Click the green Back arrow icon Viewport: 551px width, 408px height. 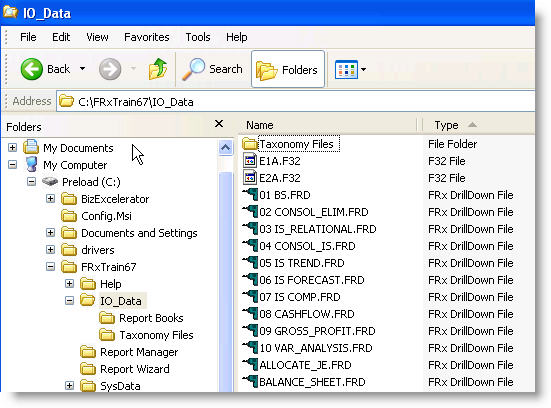(32, 69)
